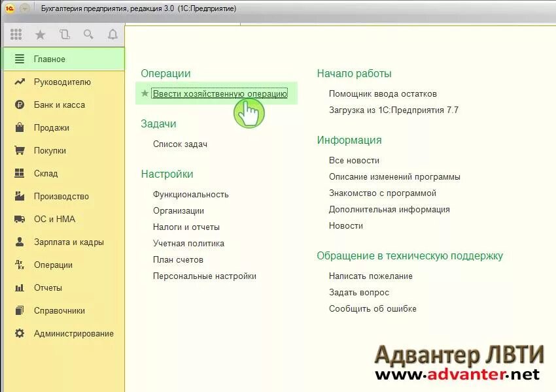Go to the Покупки section label
Viewport: 556px width, 392px height.
coord(50,150)
